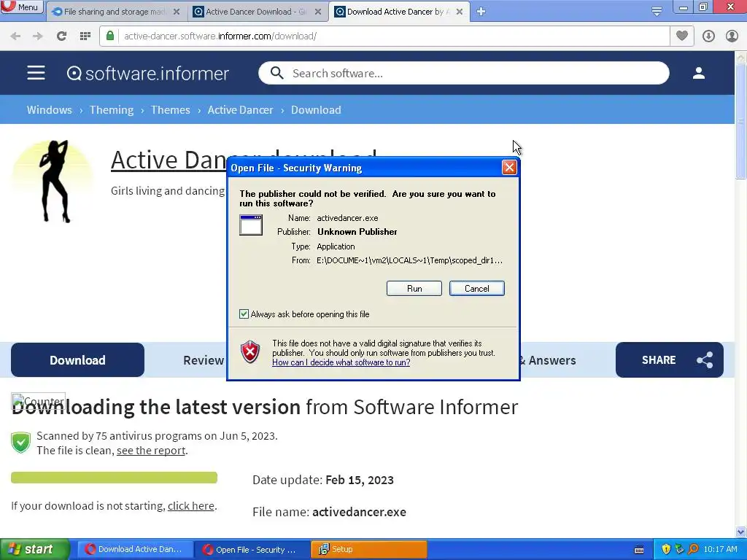Click Cancel in the security warning
The height and width of the screenshot is (560, 747).
tap(476, 289)
